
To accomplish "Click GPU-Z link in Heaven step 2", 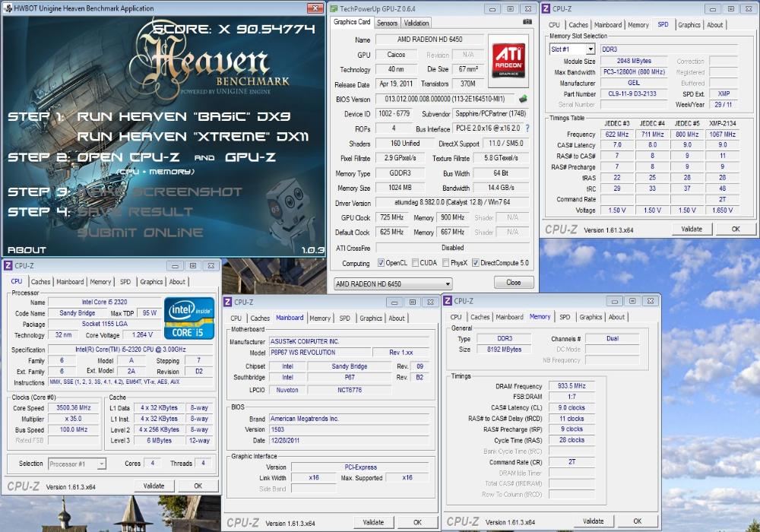I will click(250, 157).
